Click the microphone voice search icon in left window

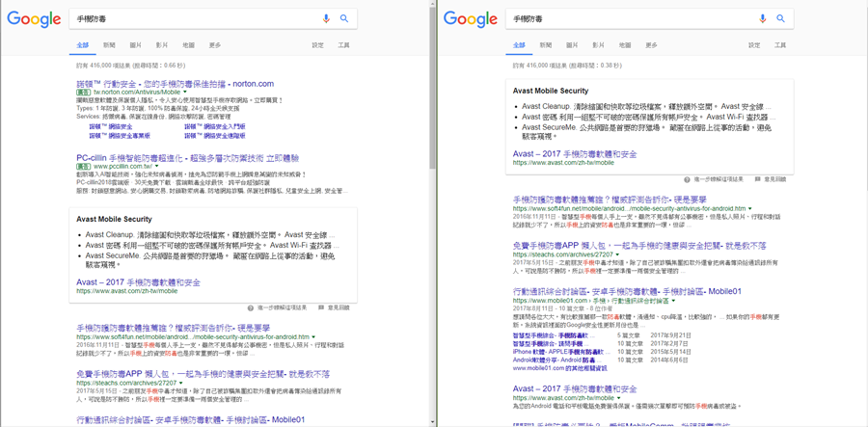(326, 18)
